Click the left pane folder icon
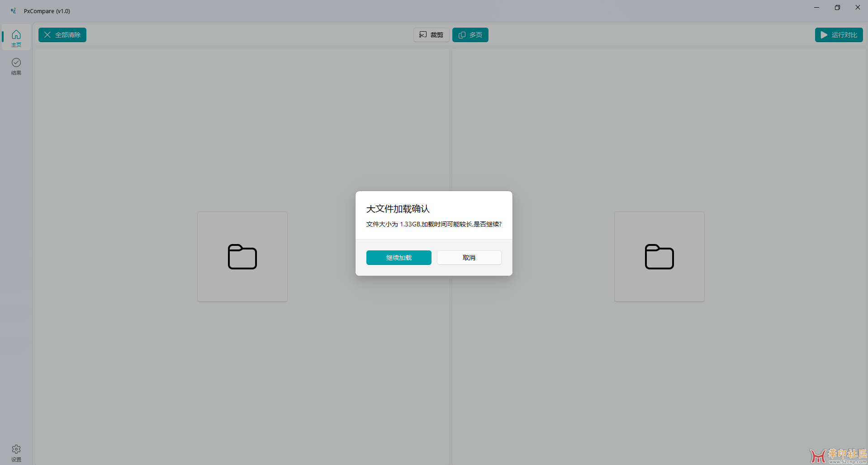Viewport: 868px width, 465px height. pos(242,257)
